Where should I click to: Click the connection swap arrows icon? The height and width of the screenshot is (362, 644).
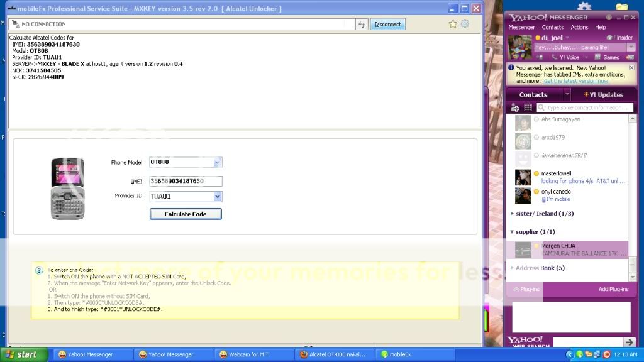tap(362, 24)
